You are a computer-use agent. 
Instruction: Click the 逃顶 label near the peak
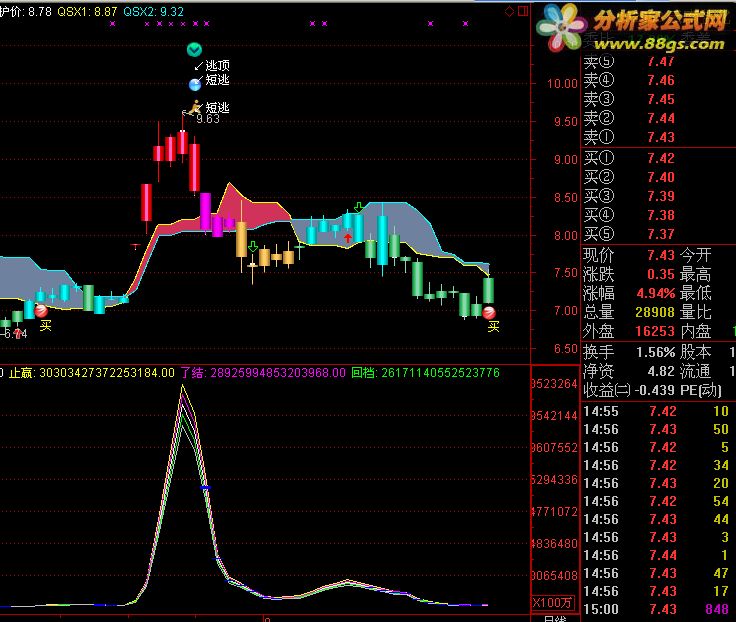217,65
